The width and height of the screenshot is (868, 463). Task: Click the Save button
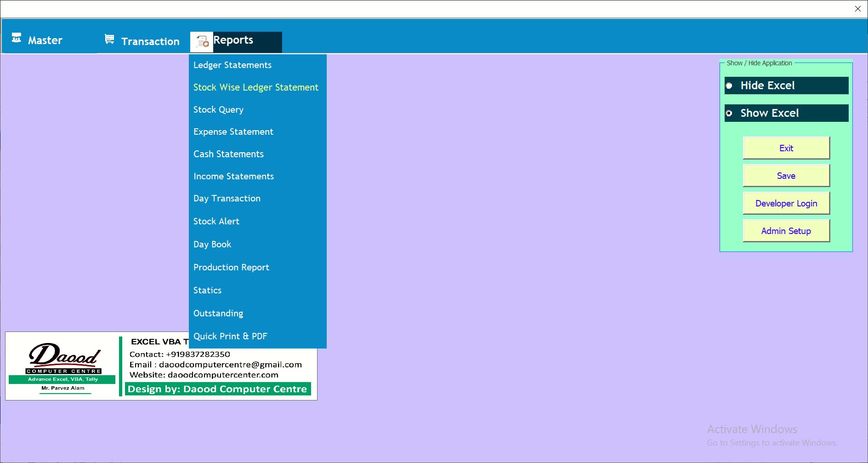786,176
